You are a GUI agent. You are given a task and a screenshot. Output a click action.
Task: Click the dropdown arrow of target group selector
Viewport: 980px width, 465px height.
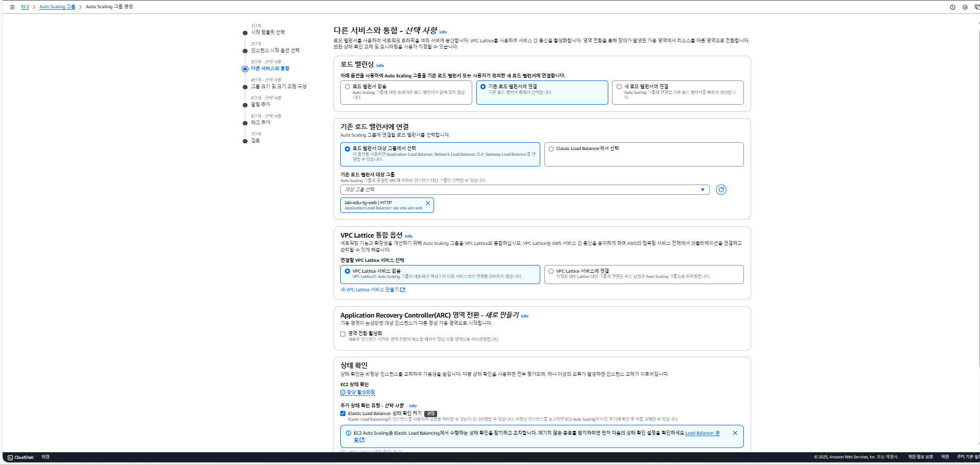coord(703,190)
